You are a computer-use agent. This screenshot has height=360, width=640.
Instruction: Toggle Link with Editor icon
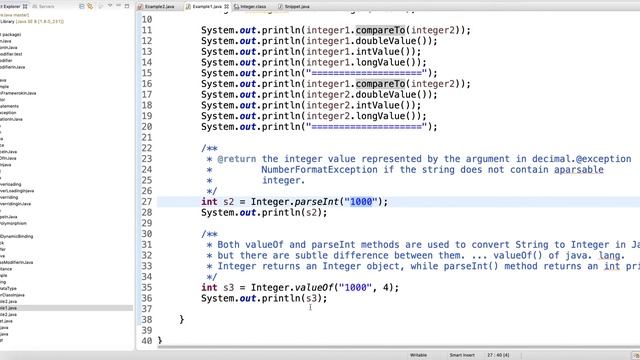pos(90,7)
